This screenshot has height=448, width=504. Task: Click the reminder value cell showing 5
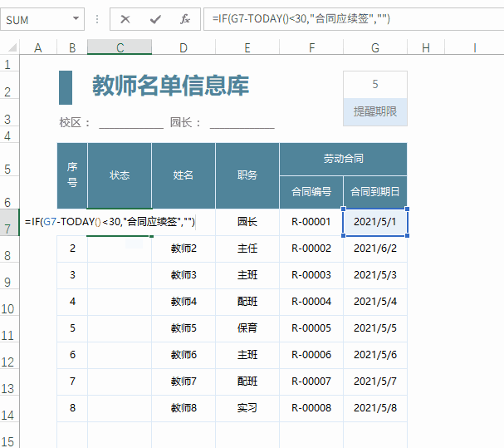(x=375, y=84)
